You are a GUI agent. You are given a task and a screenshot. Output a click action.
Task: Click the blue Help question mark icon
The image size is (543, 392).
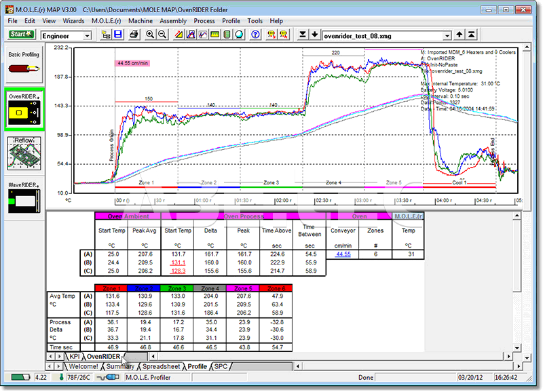[x=256, y=35]
